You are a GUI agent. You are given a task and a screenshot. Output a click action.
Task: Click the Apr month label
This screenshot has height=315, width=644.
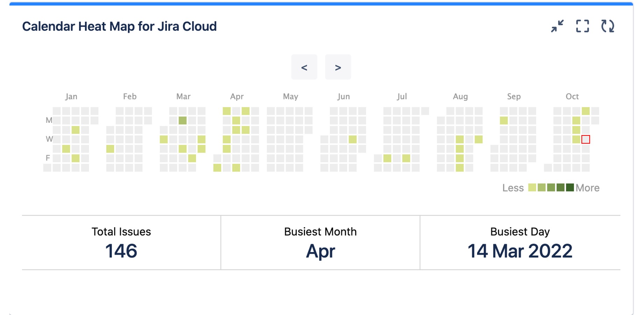[237, 97]
